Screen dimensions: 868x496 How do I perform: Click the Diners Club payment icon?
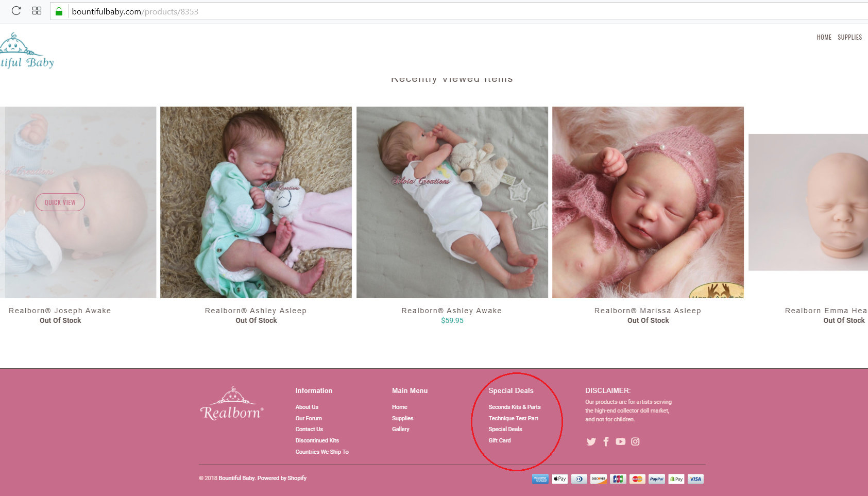(579, 479)
